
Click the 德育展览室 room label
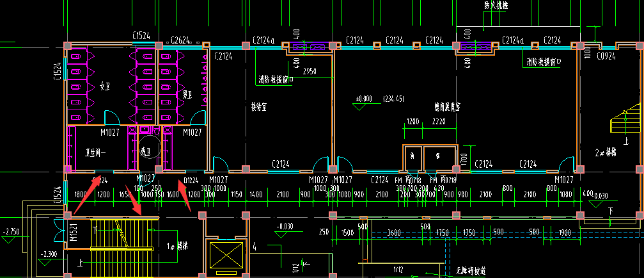coord(447,108)
